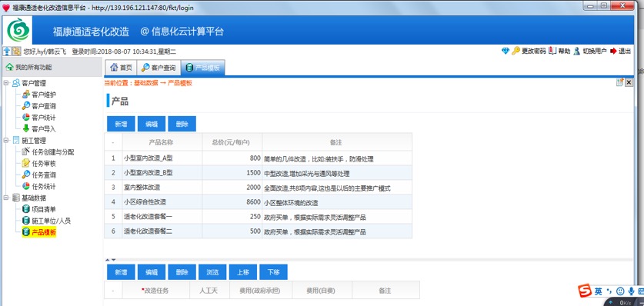644x306 pixels.
Task: Click the 费用(自费) column header
Action: pos(322,291)
